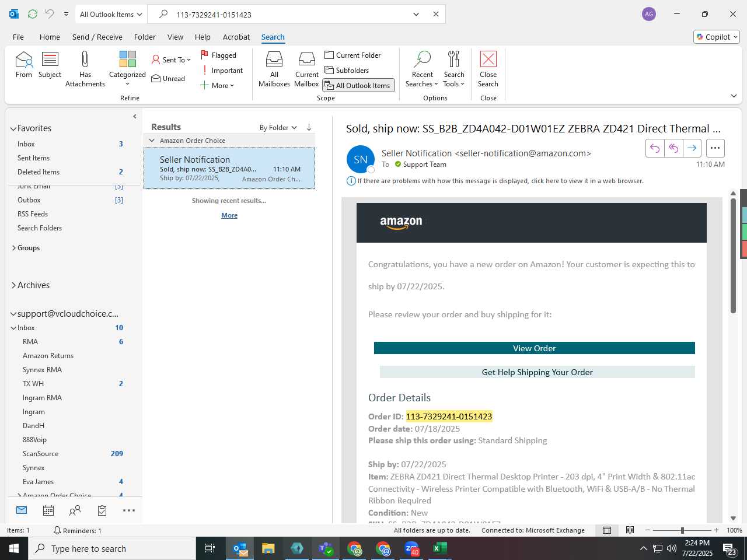Image resolution: width=747 pixels, height=560 pixels.
Task: Open the Sent Items folder in Favorites
Action: click(34, 158)
